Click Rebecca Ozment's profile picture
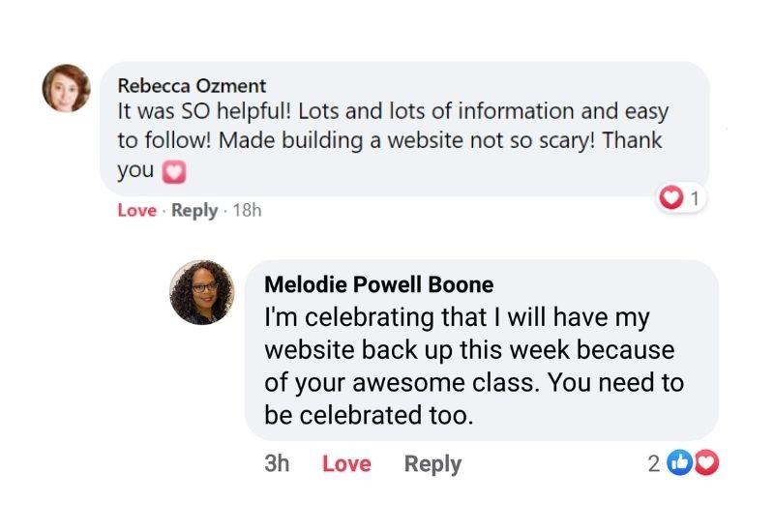Viewport: 774px width, 532px height. tap(66, 88)
